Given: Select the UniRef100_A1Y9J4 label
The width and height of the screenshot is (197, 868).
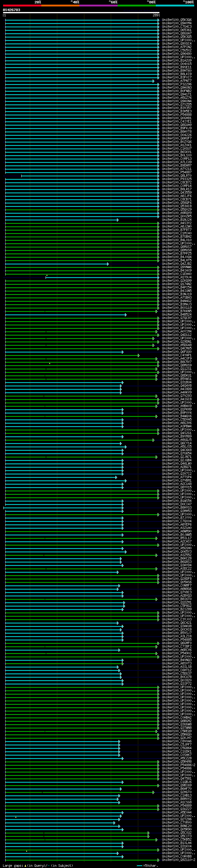Looking at the screenshot, I should pos(177,277).
